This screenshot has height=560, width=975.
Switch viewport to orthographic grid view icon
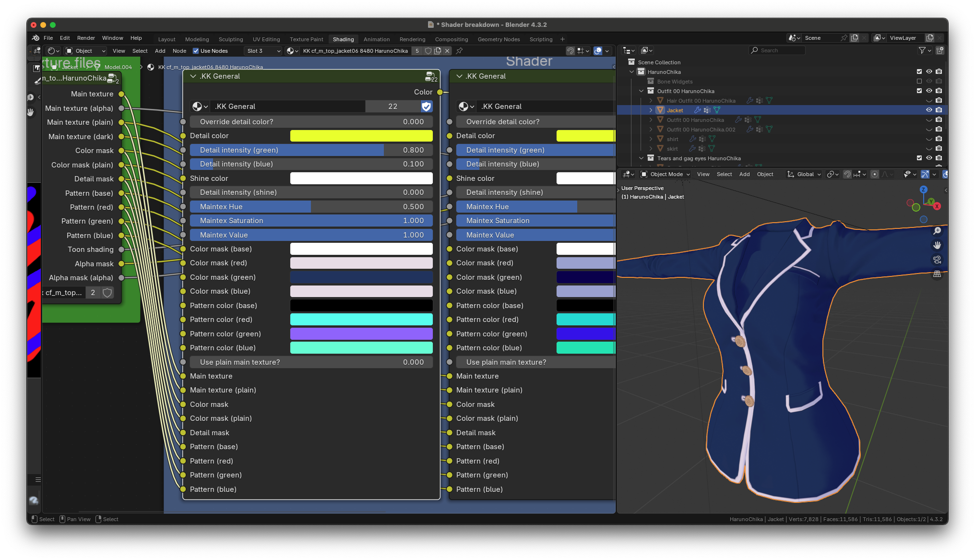point(937,274)
